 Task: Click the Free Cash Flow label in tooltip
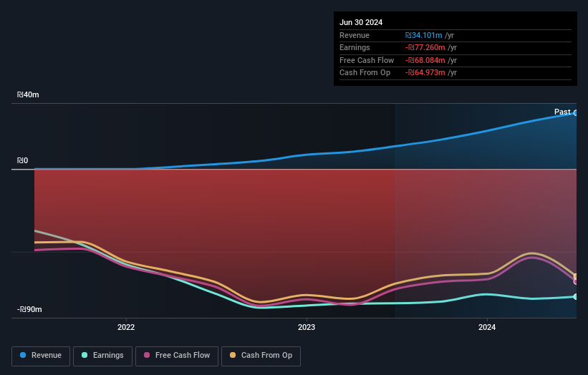[367, 60]
